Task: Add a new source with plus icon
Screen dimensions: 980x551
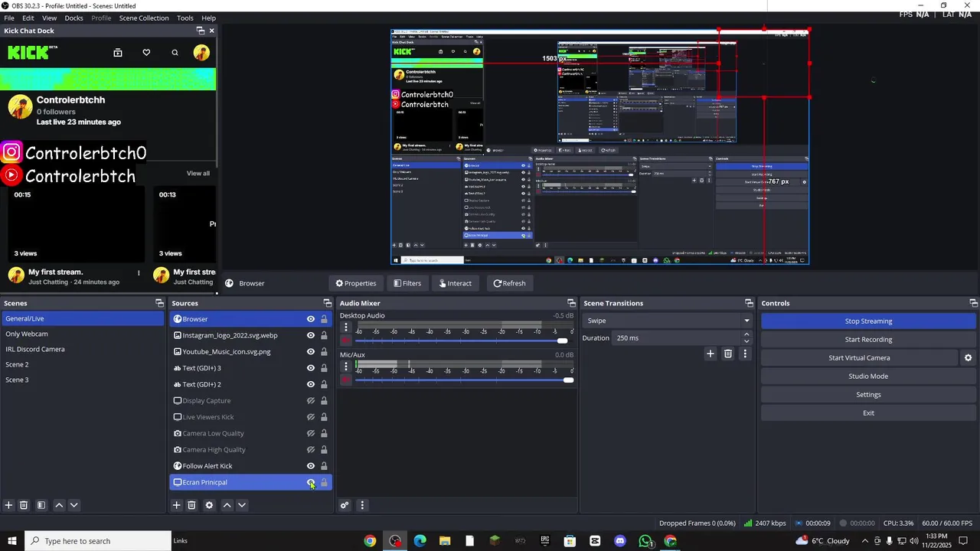Action: 176,505
